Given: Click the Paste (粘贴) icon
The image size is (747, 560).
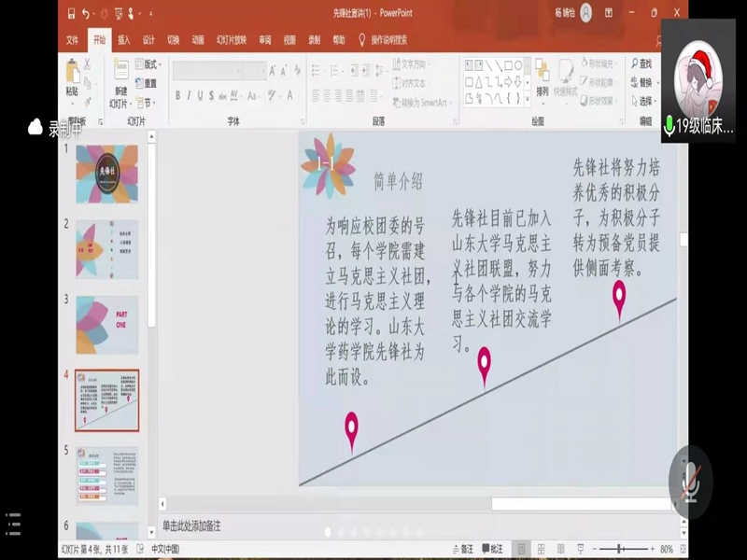Looking at the screenshot, I should [x=72, y=77].
